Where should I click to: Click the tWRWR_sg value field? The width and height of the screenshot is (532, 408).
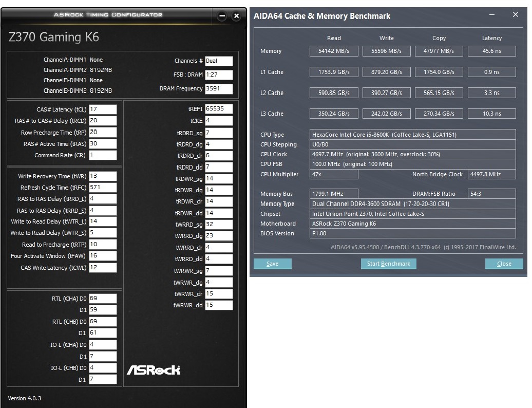click(x=219, y=271)
